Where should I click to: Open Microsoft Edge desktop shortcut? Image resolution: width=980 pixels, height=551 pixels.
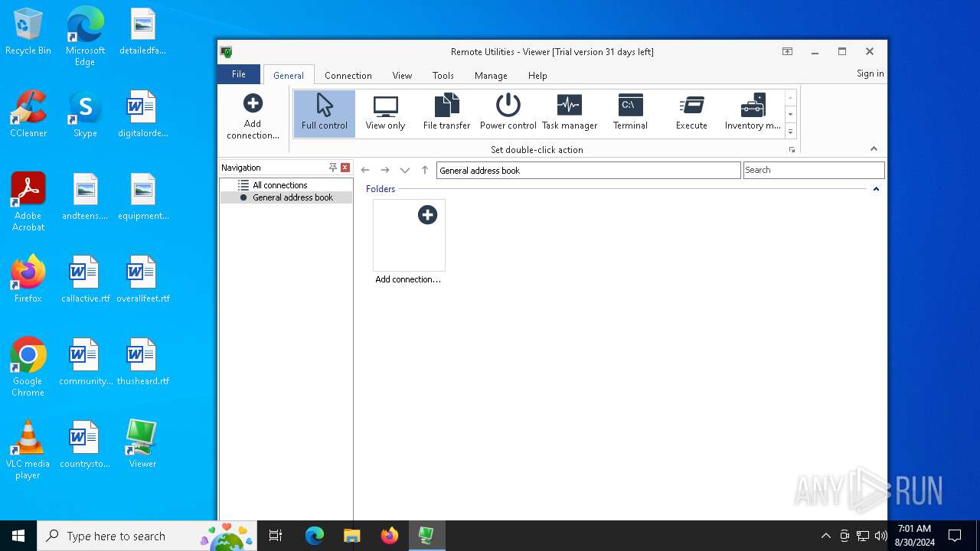coord(85,37)
